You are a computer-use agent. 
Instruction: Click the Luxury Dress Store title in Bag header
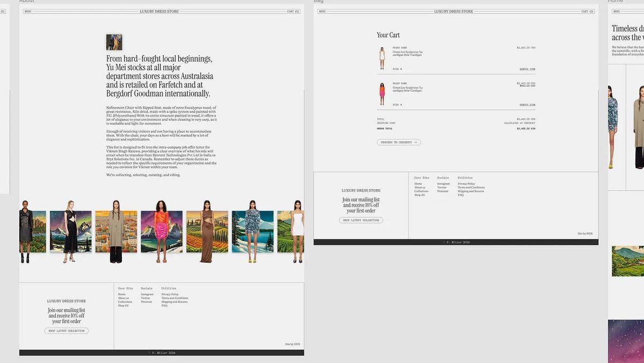click(453, 11)
